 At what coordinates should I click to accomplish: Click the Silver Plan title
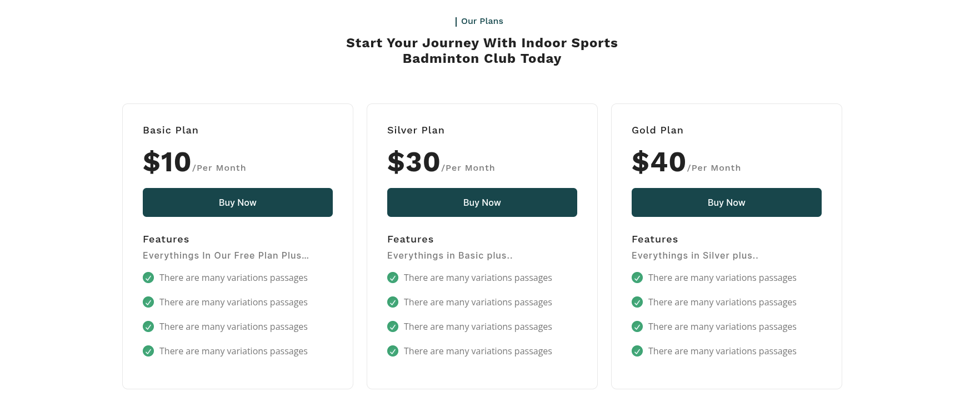(416, 130)
